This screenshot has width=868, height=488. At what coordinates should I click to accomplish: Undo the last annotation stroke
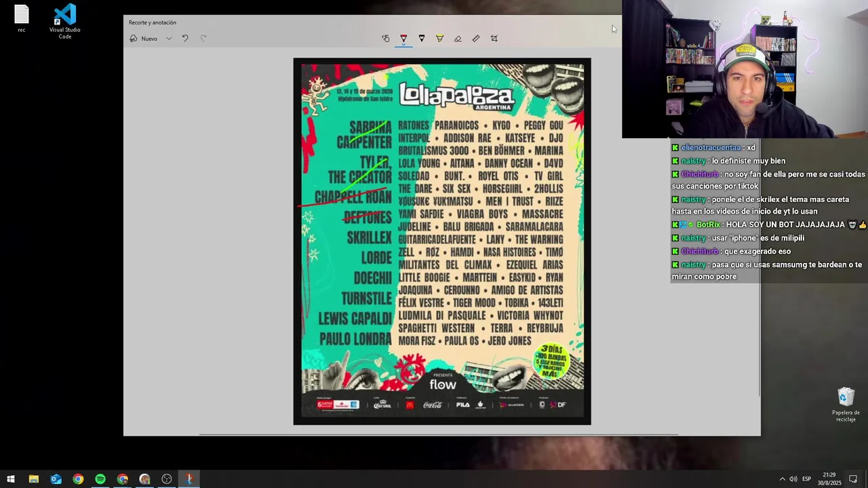185,39
